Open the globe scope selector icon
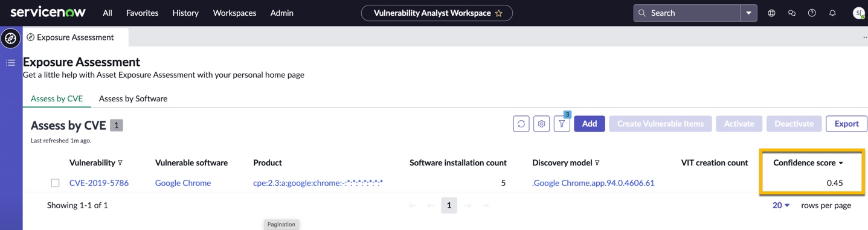The image size is (868, 230). 771,13
